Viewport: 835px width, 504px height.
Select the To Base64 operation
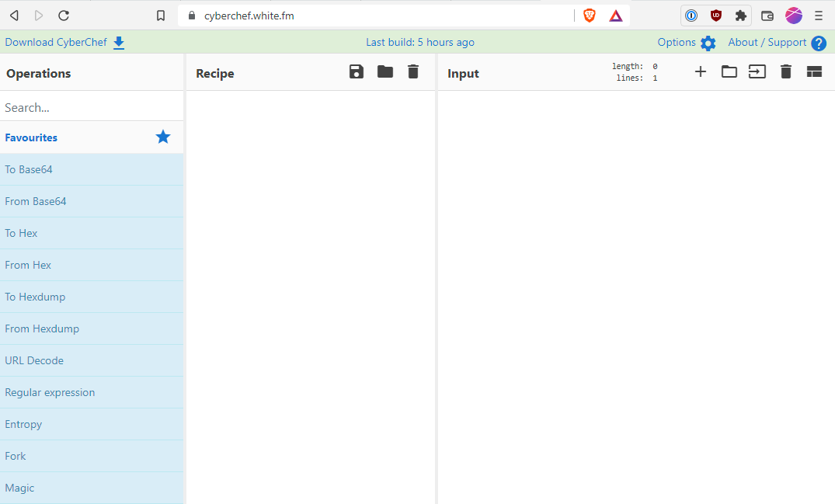coord(29,169)
